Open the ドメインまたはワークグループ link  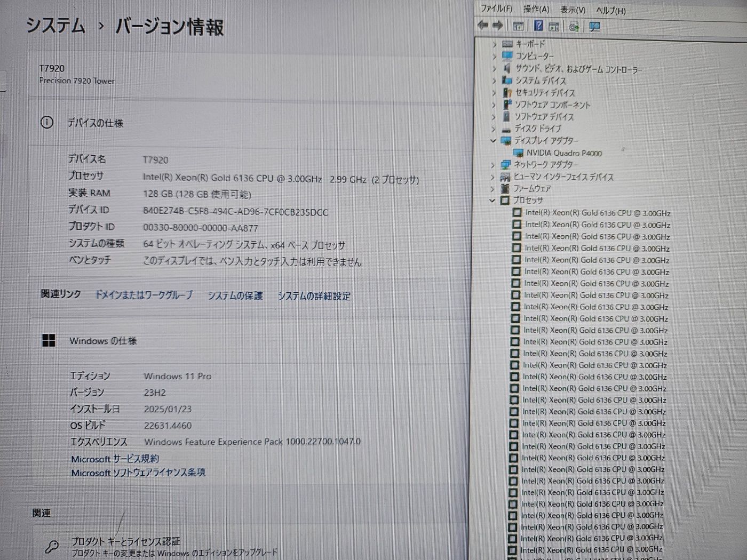pyautogui.click(x=144, y=295)
